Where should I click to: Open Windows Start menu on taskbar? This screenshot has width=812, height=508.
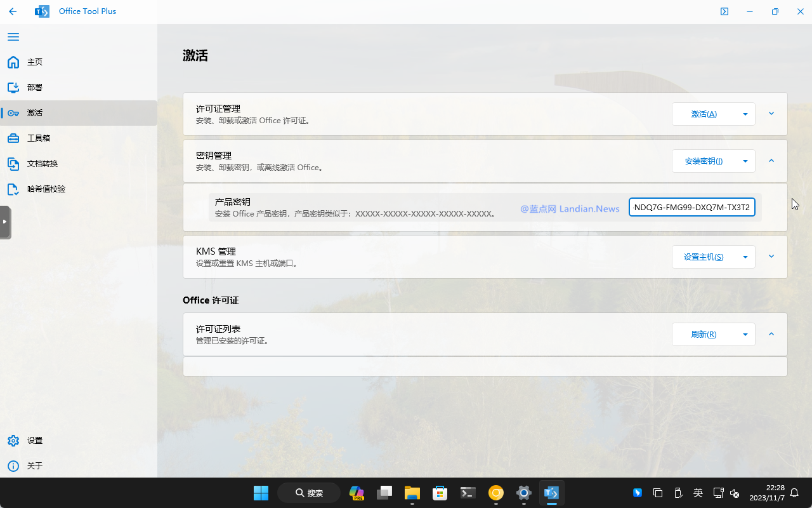tap(261, 493)
